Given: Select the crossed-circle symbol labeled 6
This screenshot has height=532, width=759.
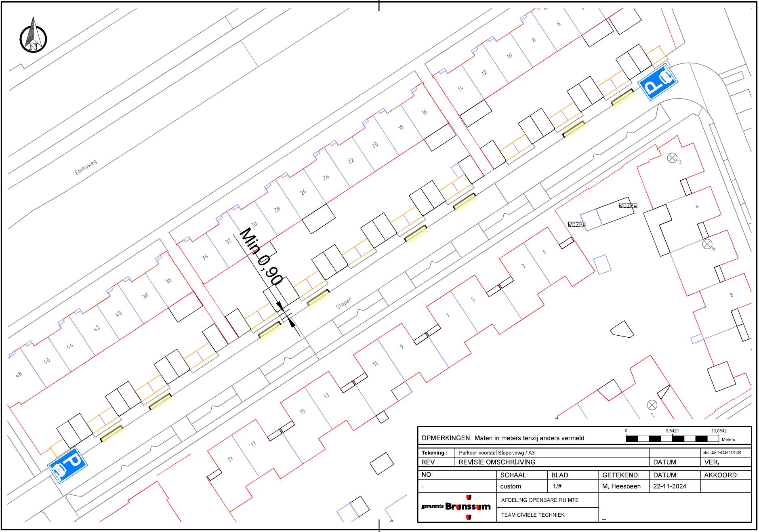Looking at the screenshot, I should coord(707,244).
